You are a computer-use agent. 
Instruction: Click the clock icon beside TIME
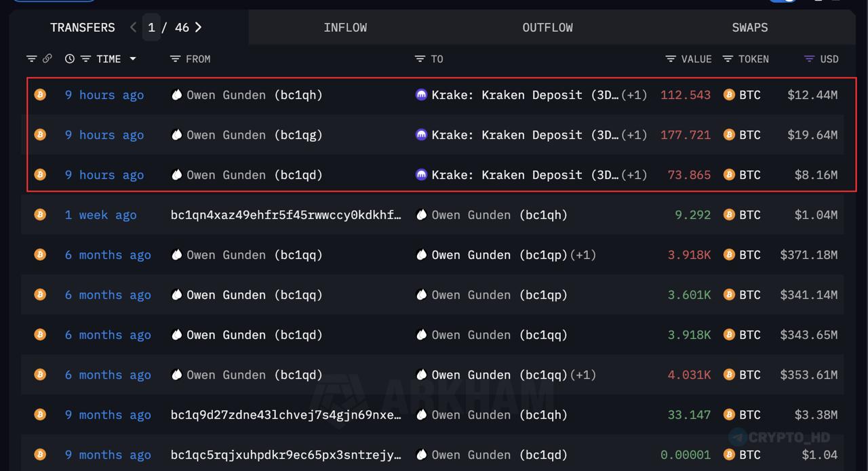coord(69,59)
